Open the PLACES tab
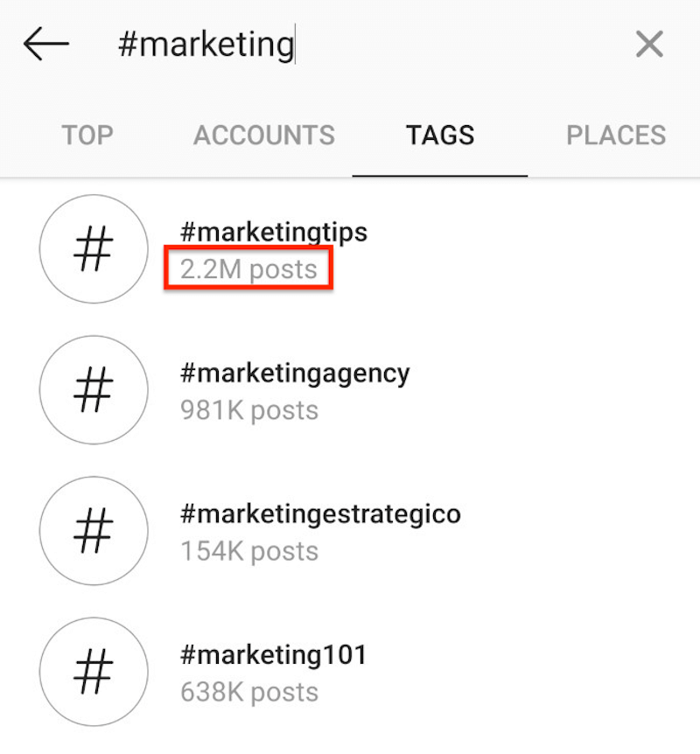Screen dimensions: 700x754 point(616,136)
